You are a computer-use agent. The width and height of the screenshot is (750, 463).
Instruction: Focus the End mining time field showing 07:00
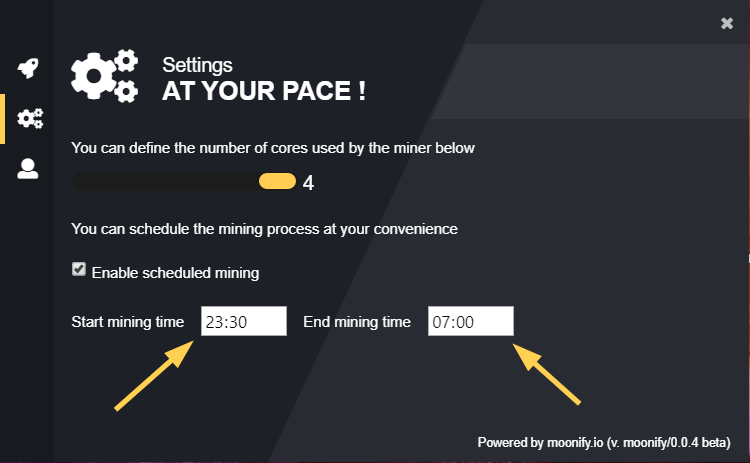pos(471,321)
